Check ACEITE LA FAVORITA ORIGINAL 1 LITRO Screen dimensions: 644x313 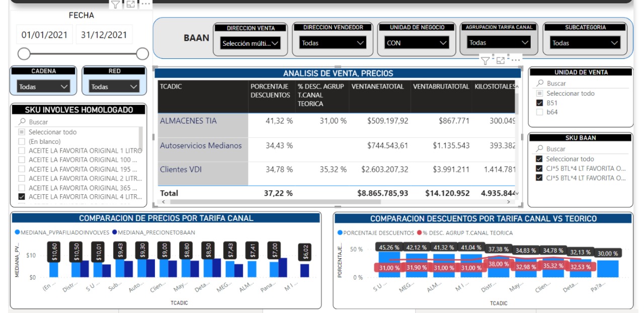[x=22, y=150]
